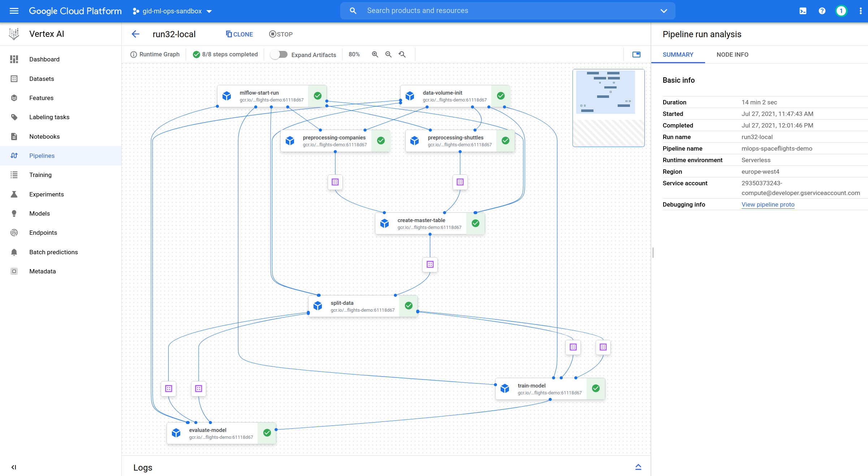The width and height of the screenshot is (868, 476).
Task: Click the Vertex AI logo icon
Action: (x=14, y=34)
